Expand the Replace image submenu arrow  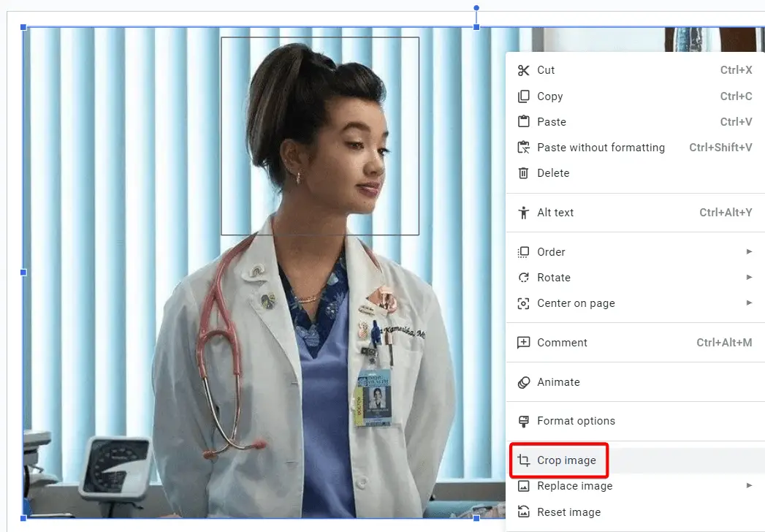tap(750, 485)
